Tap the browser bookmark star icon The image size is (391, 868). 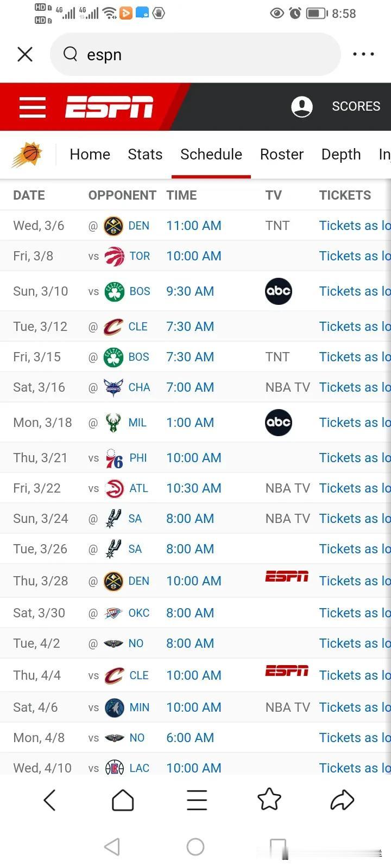(x=269, y=800)
